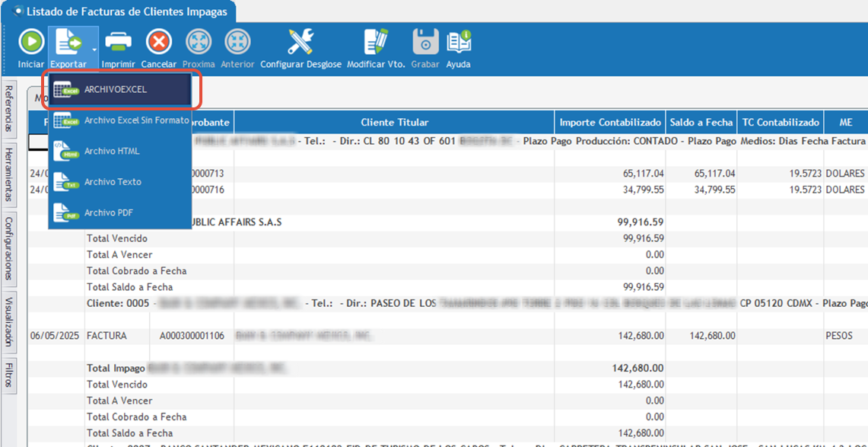
Task: Select Archivo HTML export option
Action: pyautogui.click(x=120, y=152)
